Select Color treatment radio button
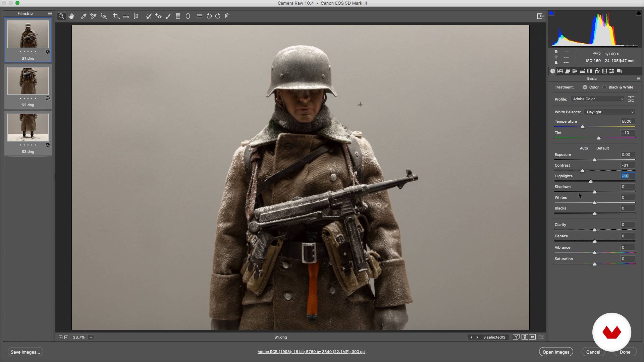The width and height of the screenshot is (644, 362). [x=585, y=87]
